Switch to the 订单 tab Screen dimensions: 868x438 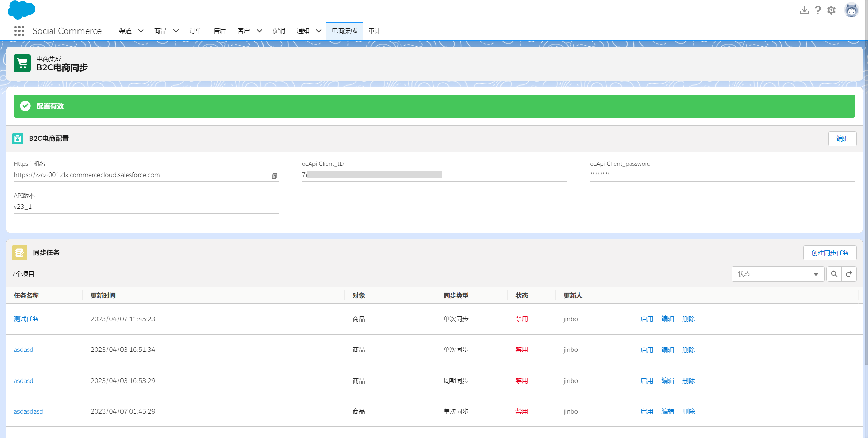(x=195, y=31)
